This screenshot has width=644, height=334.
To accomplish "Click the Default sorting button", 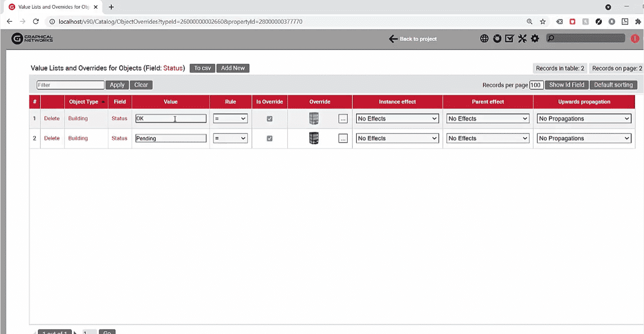I will [614, 85].
